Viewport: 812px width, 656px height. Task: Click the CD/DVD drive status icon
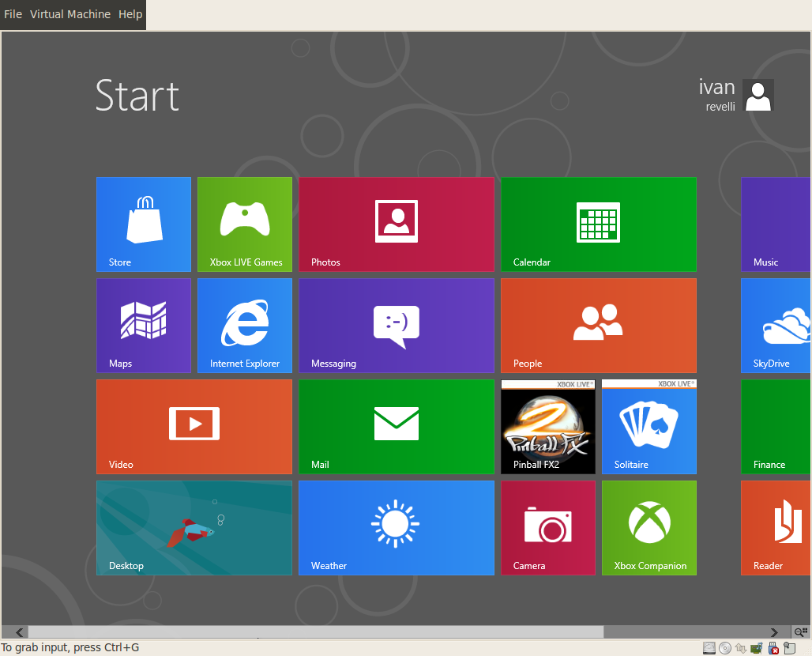pyautogui.click(x=725, y=648)
